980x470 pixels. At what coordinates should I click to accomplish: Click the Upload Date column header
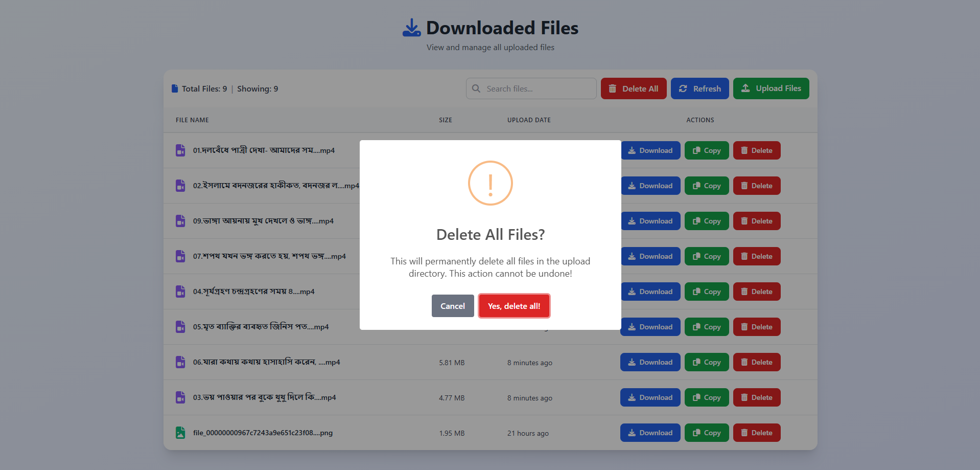tap(528, 120)
